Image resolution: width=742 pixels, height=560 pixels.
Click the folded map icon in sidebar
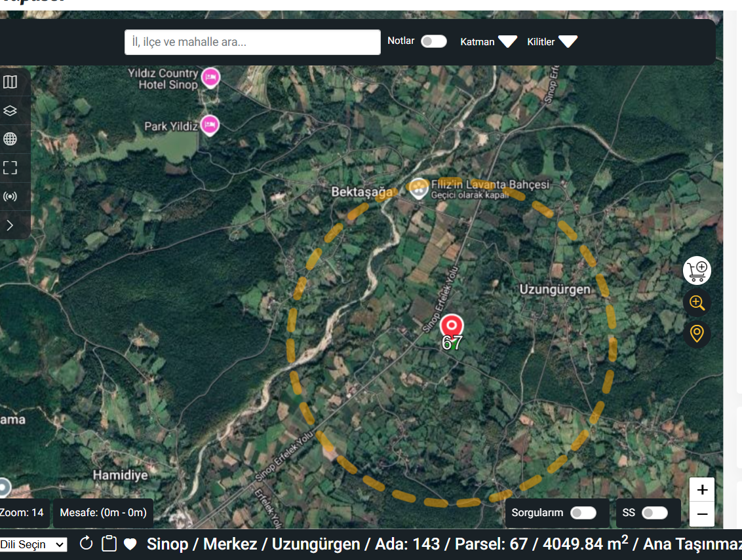(10, 83)
